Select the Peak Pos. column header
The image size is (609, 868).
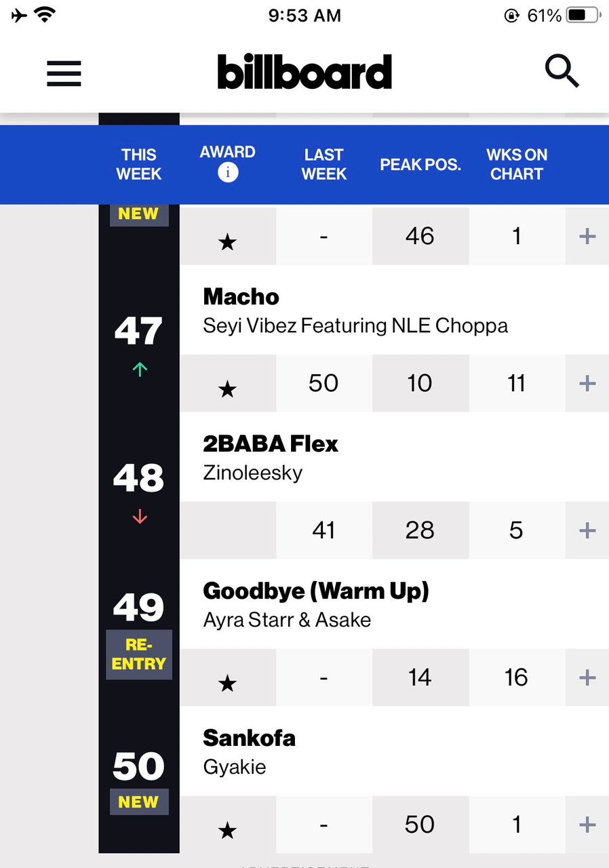click(x=420, y=165)
